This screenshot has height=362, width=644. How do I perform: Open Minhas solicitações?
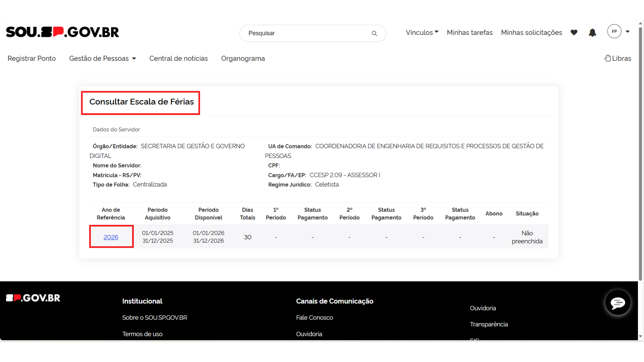[531, 33]
